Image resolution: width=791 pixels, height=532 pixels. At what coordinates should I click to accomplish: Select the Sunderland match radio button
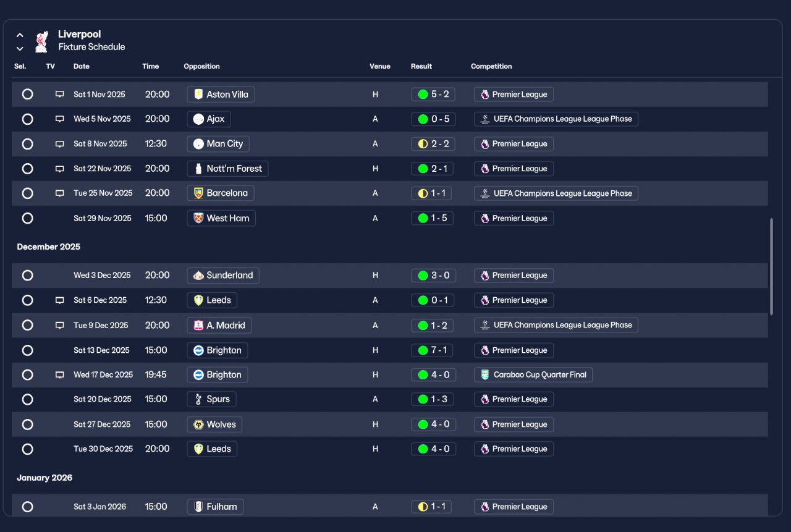(x=27, y=276)
